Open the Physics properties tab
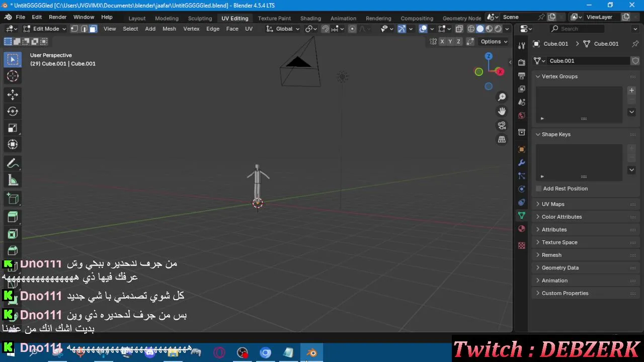Screen dimensions: 644x362 tap(522, 189)
